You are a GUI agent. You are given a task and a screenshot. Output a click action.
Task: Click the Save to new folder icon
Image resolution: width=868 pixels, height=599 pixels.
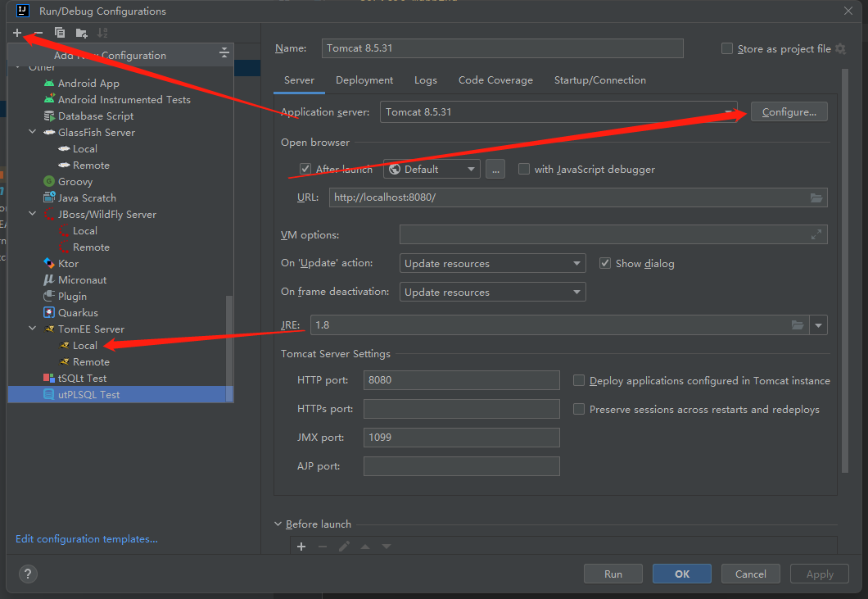point(81,34)
